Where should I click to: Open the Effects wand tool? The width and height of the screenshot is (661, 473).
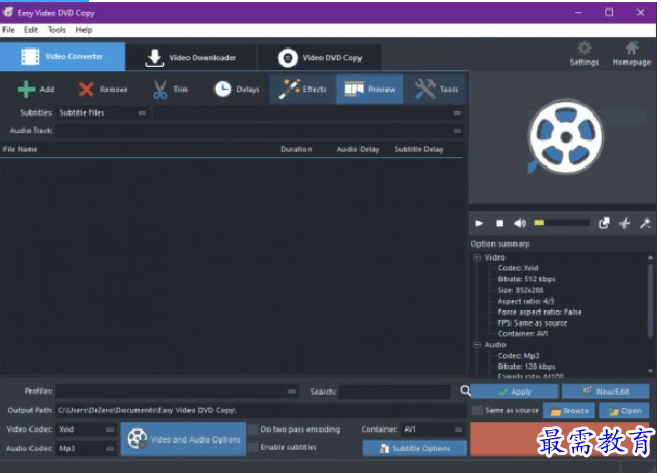(303, 89)
